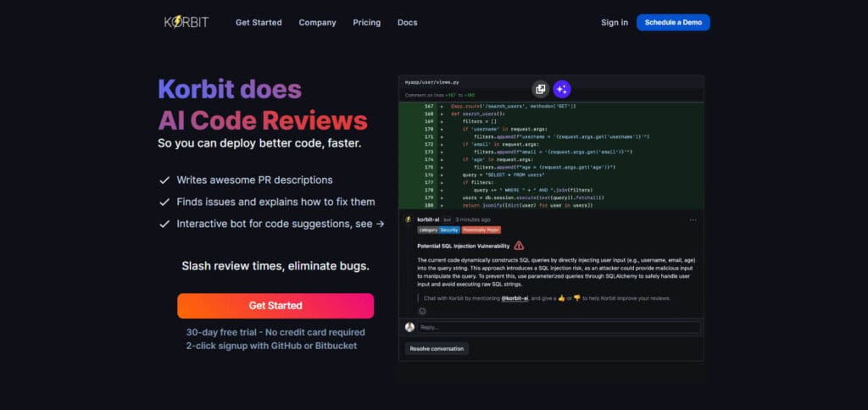
Task: Click the Korbit logo in the header
Action: 186,22
